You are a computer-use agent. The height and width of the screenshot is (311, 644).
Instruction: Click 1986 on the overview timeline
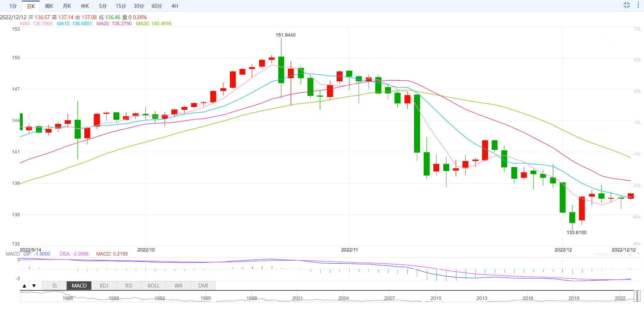(68, 299)
